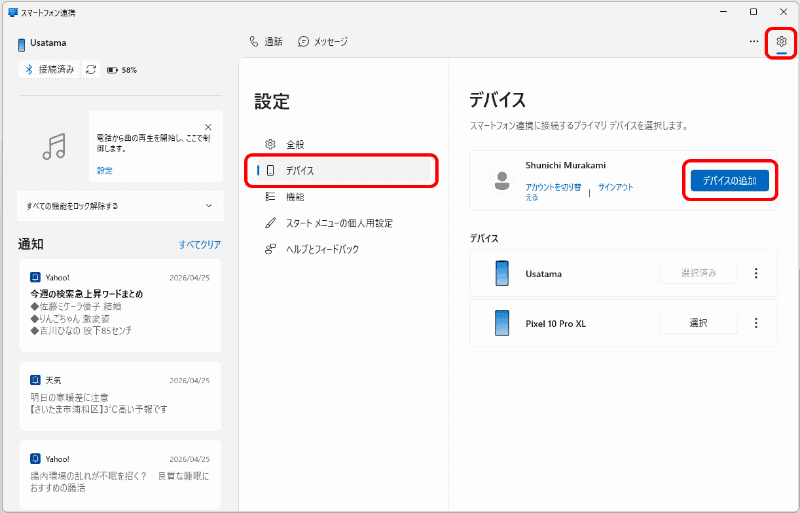The image size is (800, 513).
Task: Click the Shunichi Murakami avatar icon
Action: [x=502, y=180]
